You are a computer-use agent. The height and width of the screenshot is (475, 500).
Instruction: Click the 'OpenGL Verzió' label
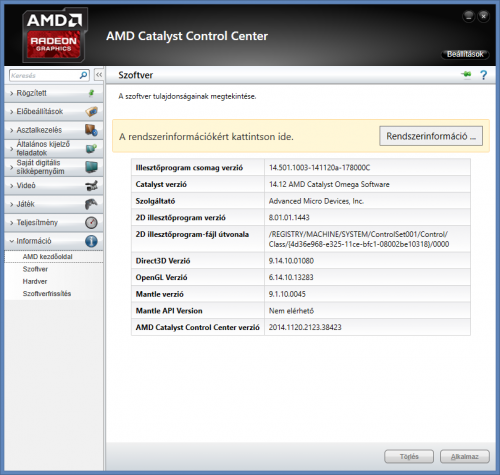[x=161, y=277]
